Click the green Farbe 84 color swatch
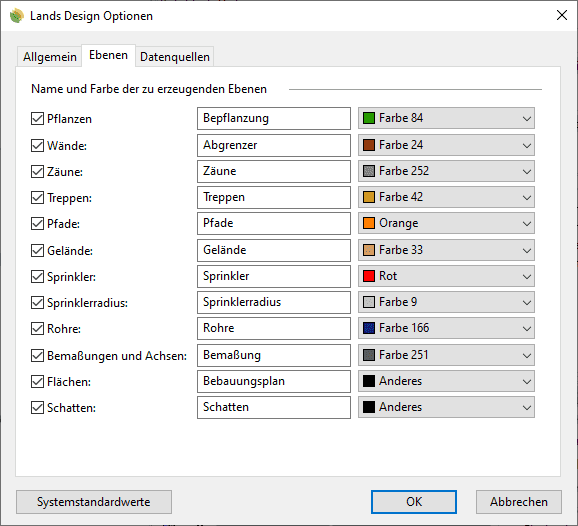 [369, 118]
